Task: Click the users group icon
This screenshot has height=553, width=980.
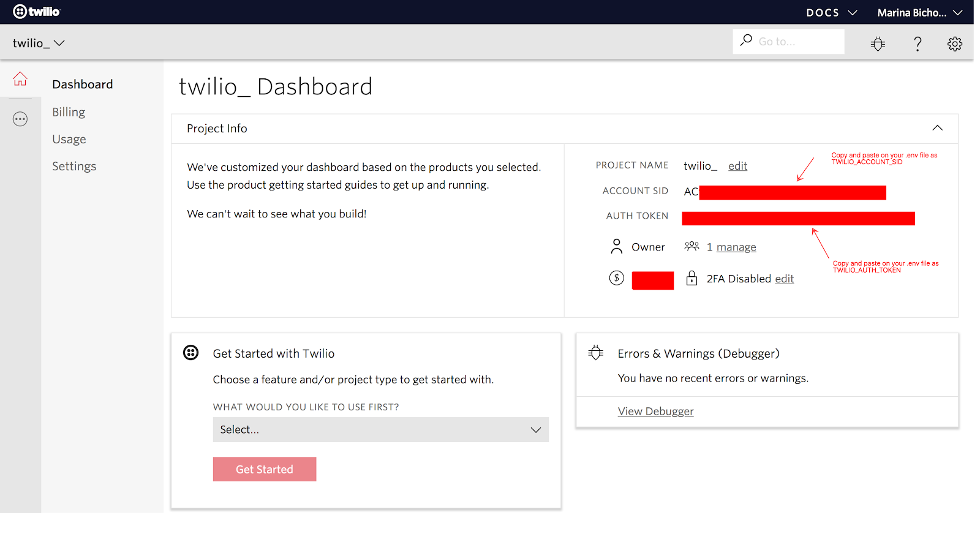Action: (x=692, y=246)
